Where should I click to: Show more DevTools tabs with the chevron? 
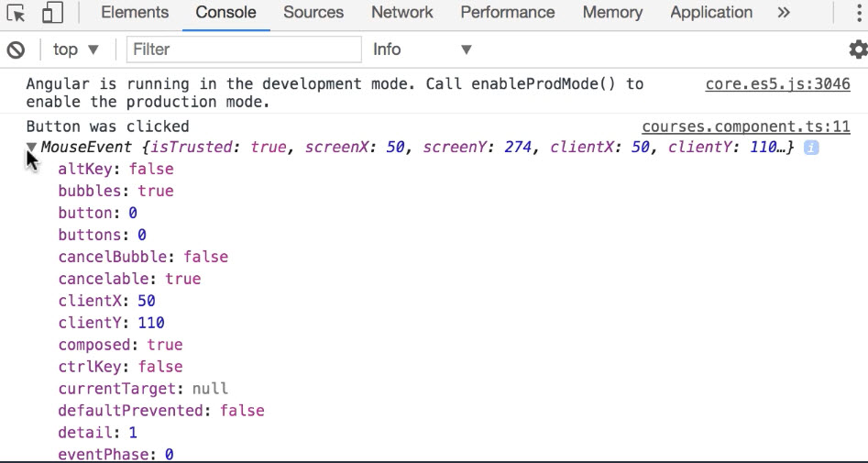click(783, 13)
